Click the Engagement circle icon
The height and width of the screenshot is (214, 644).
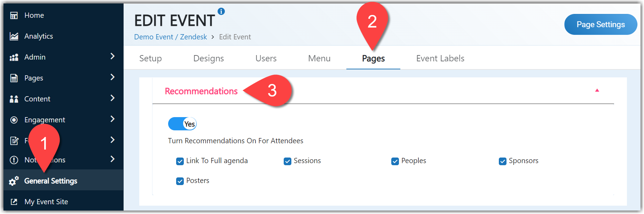14,120
